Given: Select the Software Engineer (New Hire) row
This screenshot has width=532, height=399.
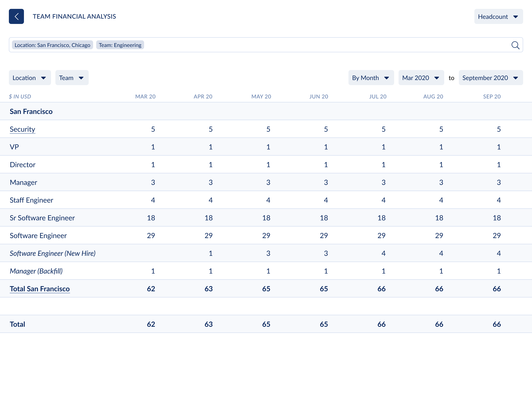Looking at the screenshot, I should click(x=53, y=253).
